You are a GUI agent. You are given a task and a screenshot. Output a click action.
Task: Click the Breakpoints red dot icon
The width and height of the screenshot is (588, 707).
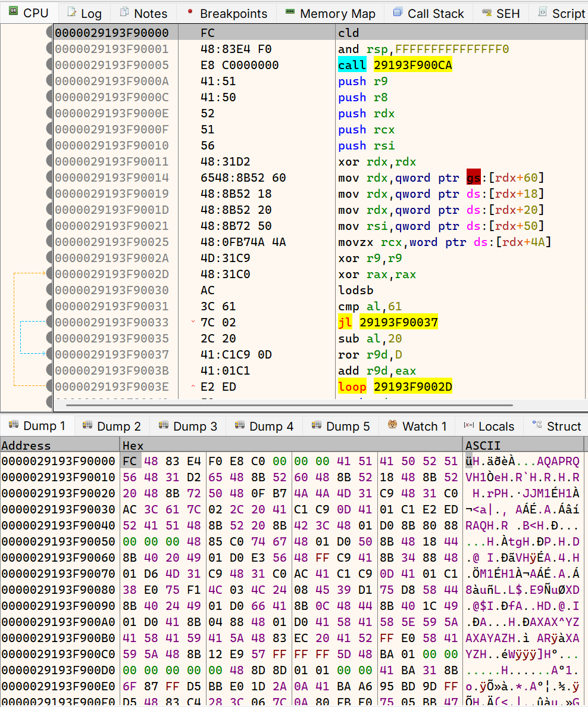tap(190, 11)
